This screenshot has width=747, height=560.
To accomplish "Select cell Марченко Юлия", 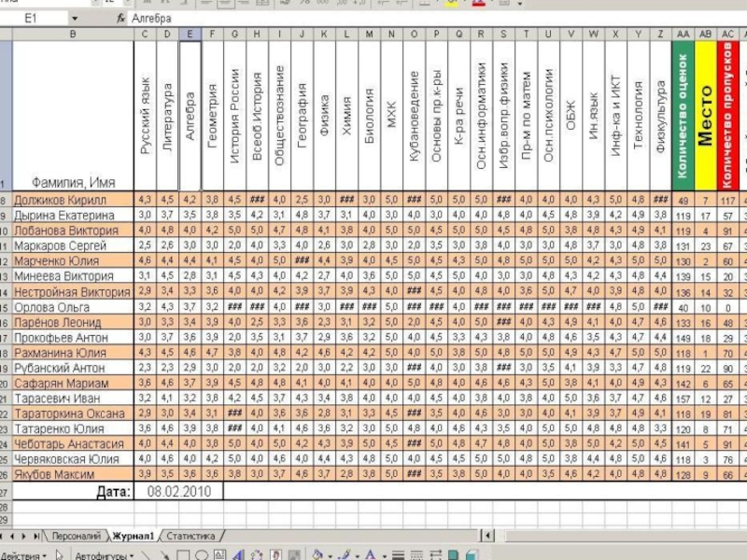I will [73, 261].
